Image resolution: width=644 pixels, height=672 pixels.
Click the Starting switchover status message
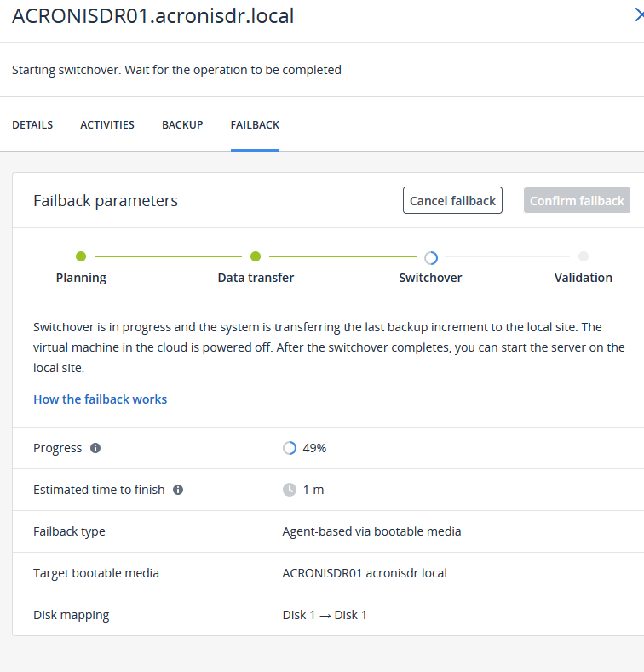[x=176, y=70]
